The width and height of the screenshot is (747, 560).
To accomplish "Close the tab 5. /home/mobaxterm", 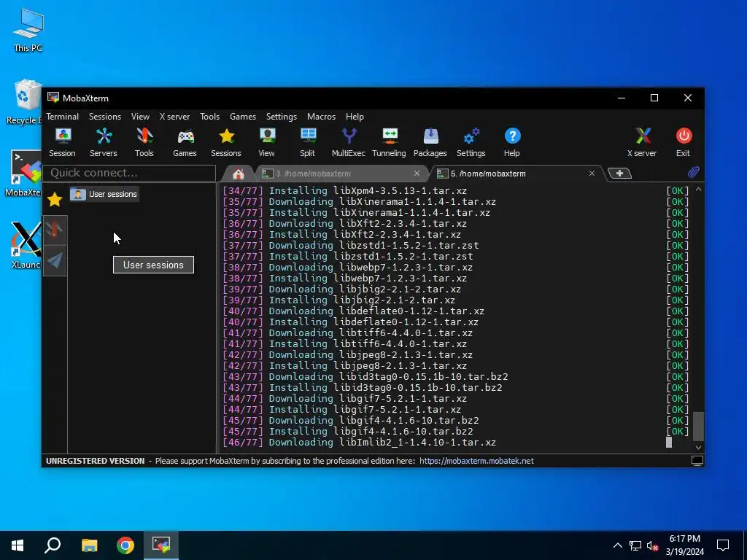I will pos(592,174).
